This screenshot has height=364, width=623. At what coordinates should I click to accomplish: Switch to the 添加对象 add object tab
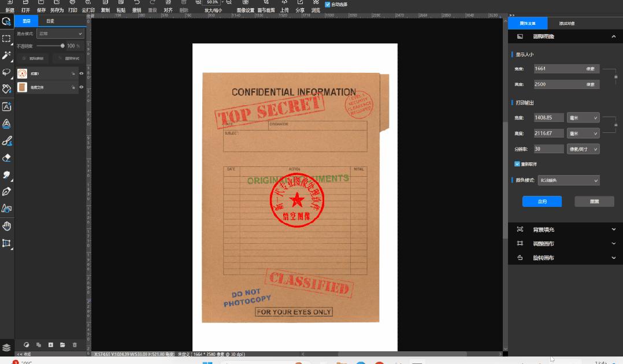point(567,24)
